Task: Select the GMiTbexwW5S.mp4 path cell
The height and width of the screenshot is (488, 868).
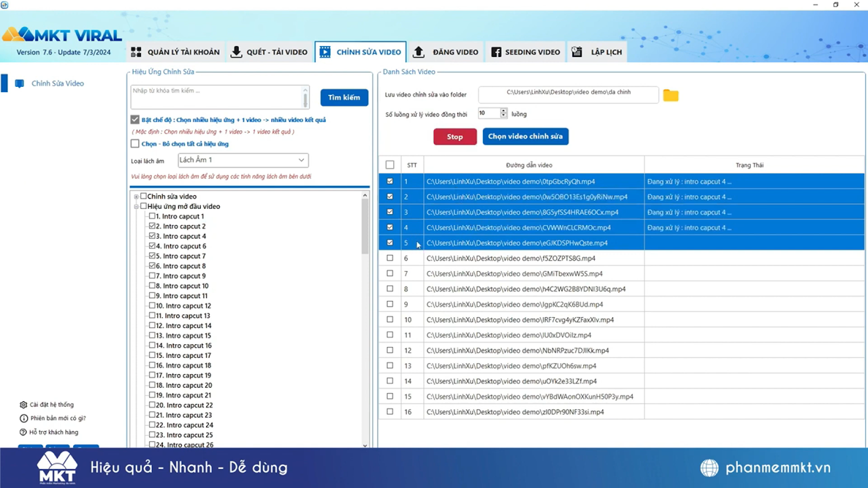Action: click(x=534, y=274)
